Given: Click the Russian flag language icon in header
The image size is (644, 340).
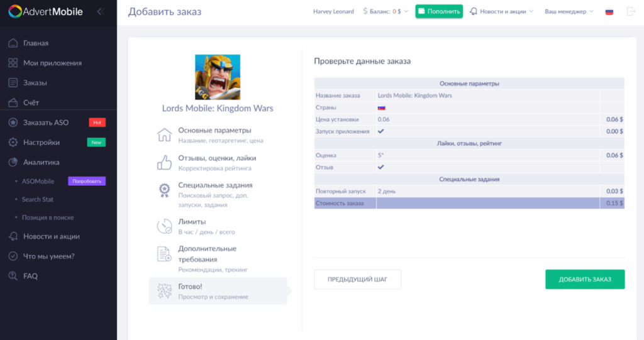Looking at the screenshot, I should 609,11.
